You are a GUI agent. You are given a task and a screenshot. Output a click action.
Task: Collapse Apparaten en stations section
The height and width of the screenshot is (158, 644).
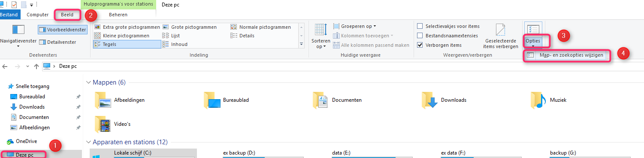pos(89,142)
